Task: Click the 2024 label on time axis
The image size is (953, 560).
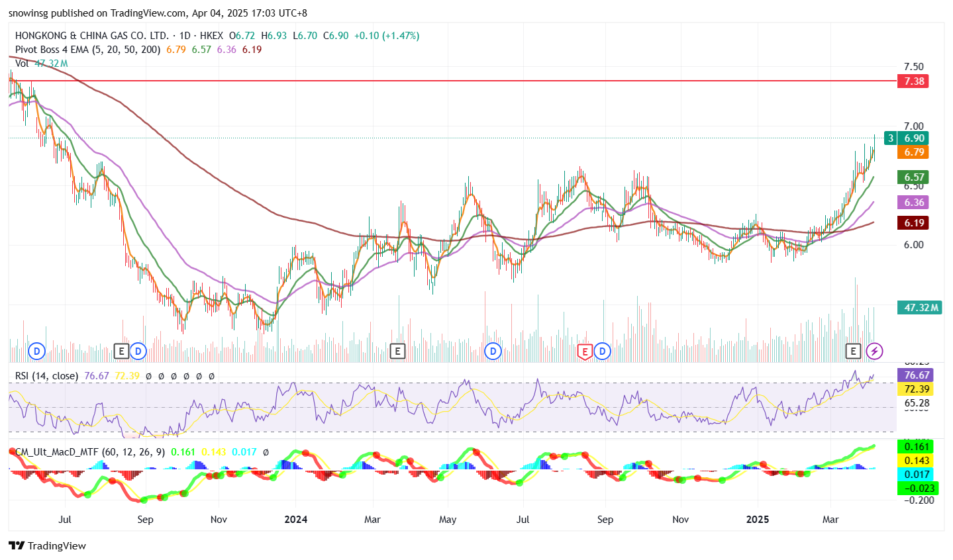Action: pos(295,520)
